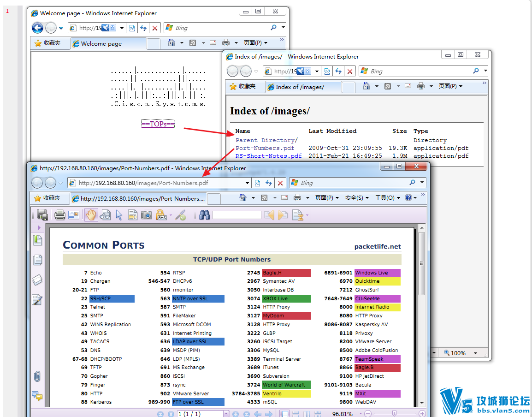The height and width of the screenshot is (417, 532).
Task: Go to Parent Directory link
Action: pos(266,140)
